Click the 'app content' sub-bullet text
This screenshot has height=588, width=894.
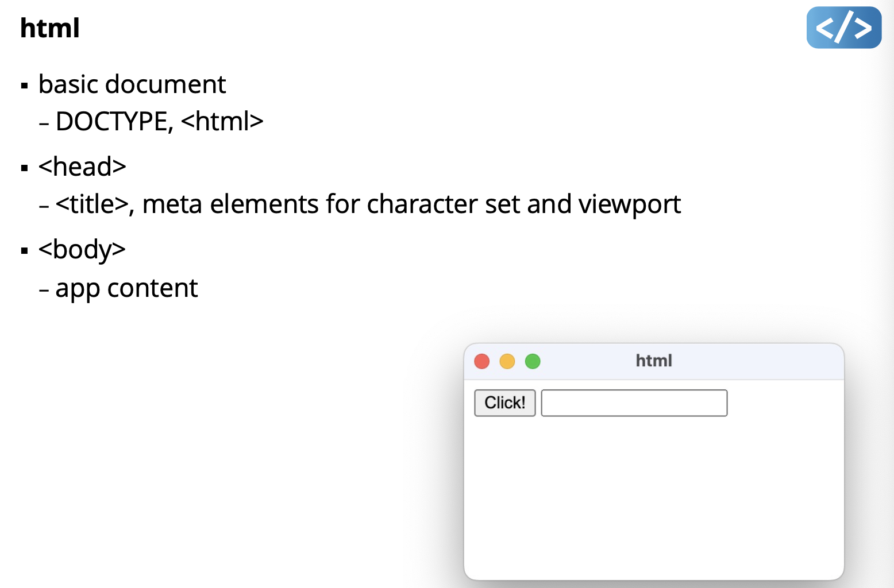(126, 288)
